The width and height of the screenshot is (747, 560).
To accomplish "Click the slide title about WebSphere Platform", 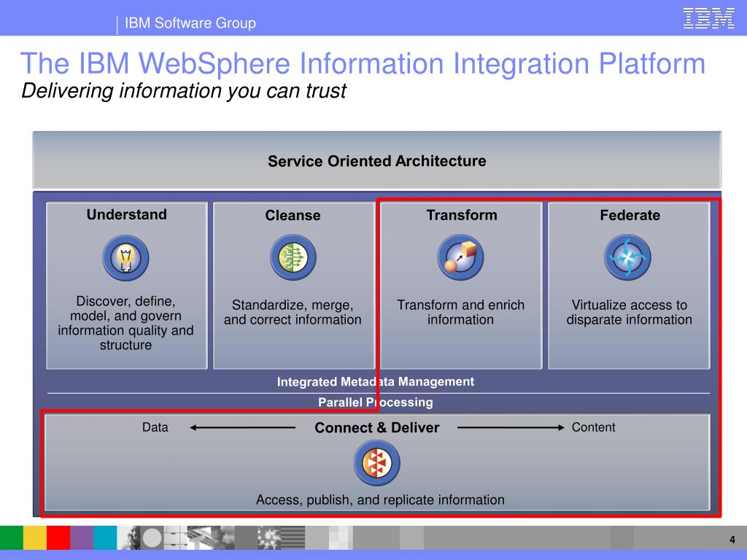I will [x=363, y=63].
